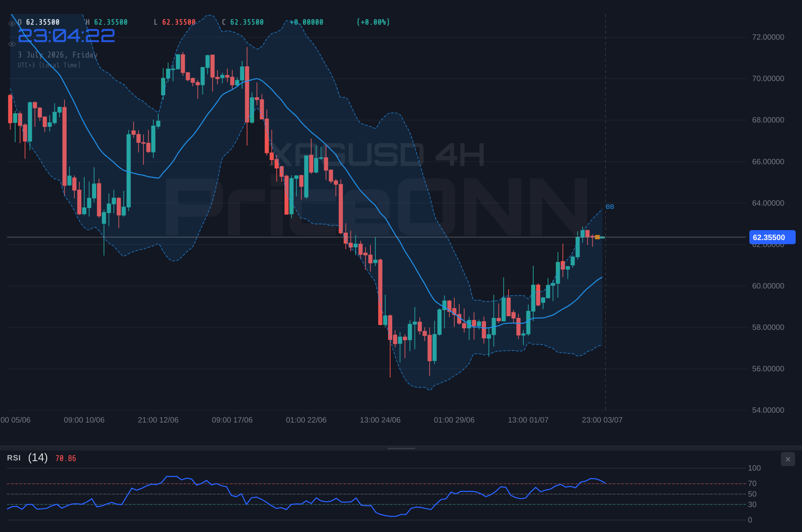The height and width of the screenshot is (532, 802).
Task: Toggle the eye icon beside the OHLC values
Action: [12, 24]
